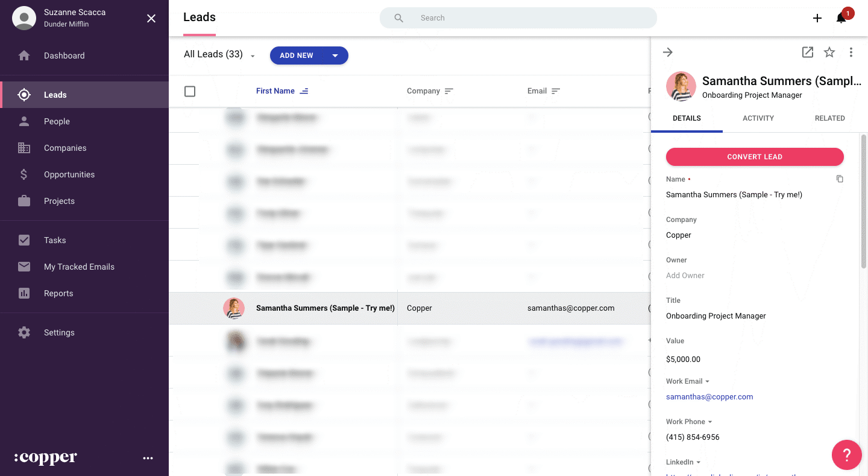
Task: Open the Reports chart icon
Action: 24,293
